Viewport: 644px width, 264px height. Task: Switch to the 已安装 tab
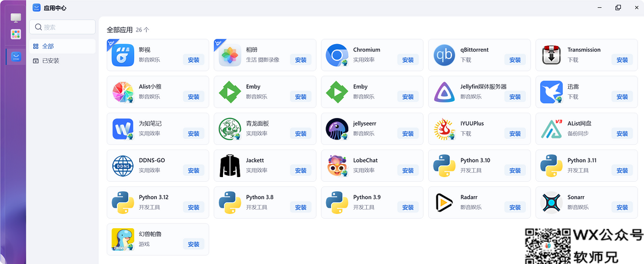(63, 61)
